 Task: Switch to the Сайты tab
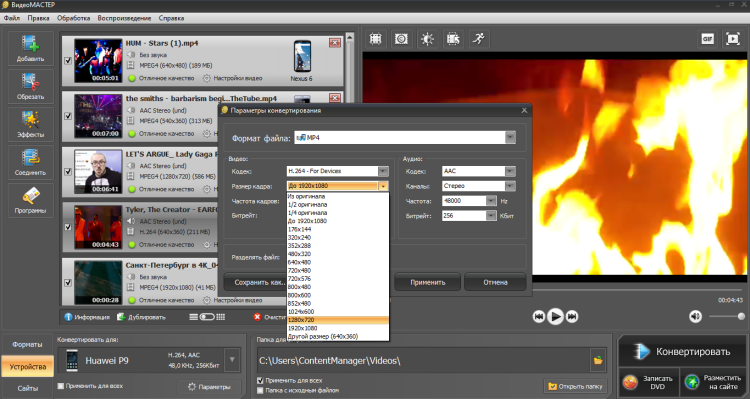(x=27, y=388)
